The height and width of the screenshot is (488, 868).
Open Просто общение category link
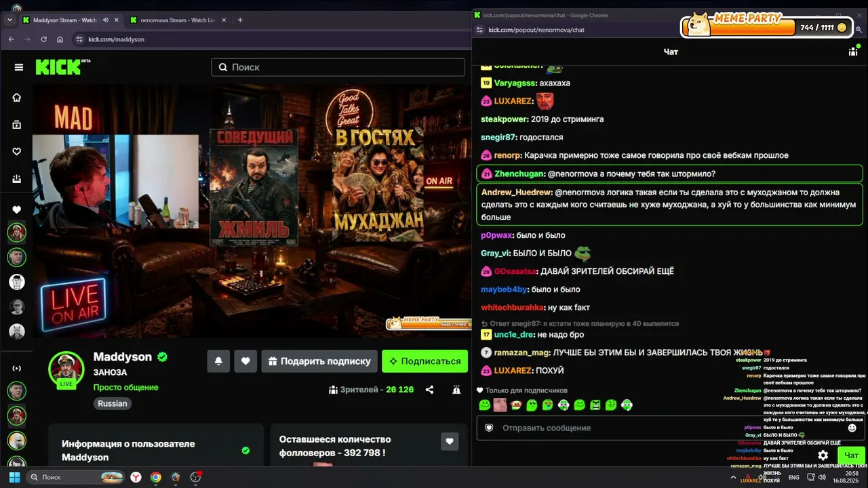click(x=125, y=388)
